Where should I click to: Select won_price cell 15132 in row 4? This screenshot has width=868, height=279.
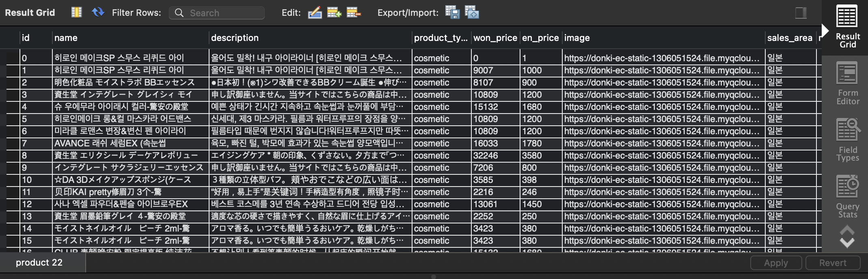[495, 107]
